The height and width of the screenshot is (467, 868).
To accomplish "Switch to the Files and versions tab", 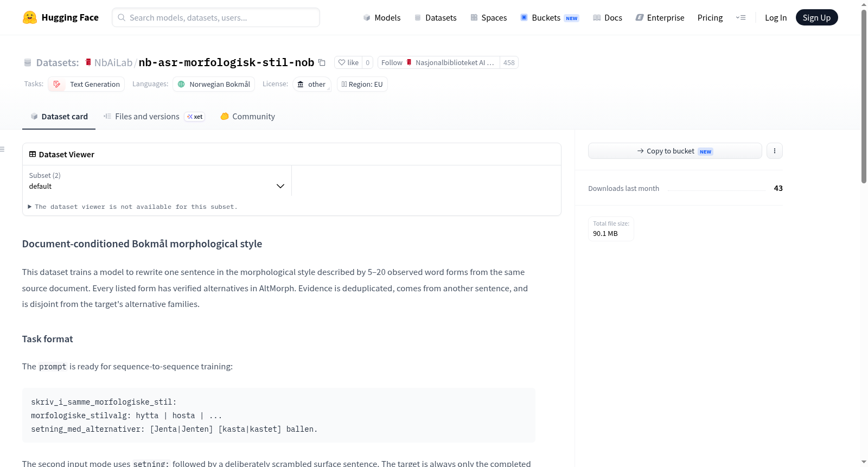I will click(154, 116).
